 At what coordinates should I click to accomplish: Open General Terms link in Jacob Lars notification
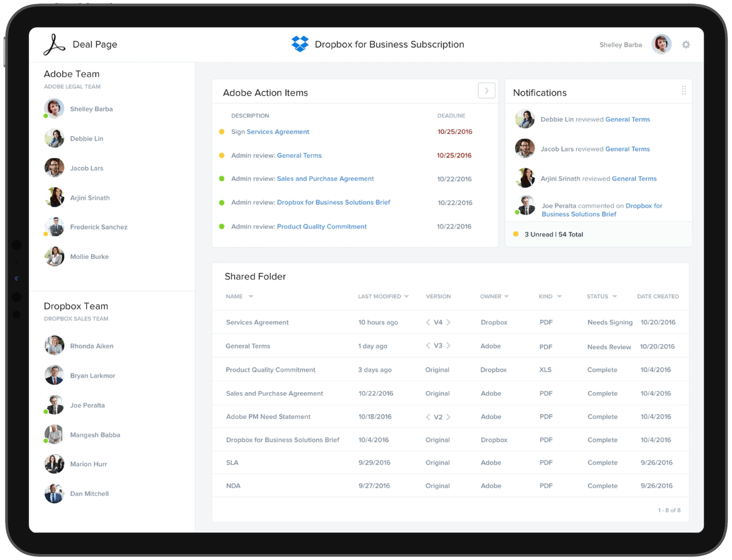[627, 149]
